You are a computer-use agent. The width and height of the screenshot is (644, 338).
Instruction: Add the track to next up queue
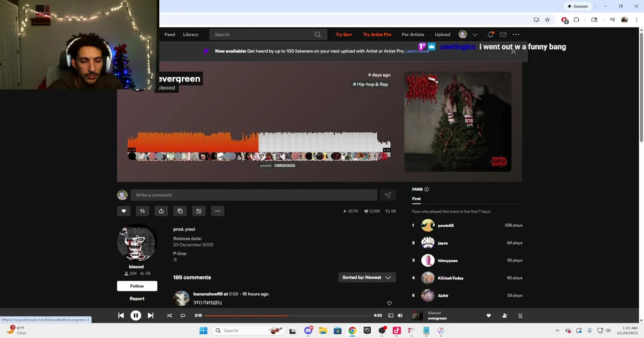point(199,211)
